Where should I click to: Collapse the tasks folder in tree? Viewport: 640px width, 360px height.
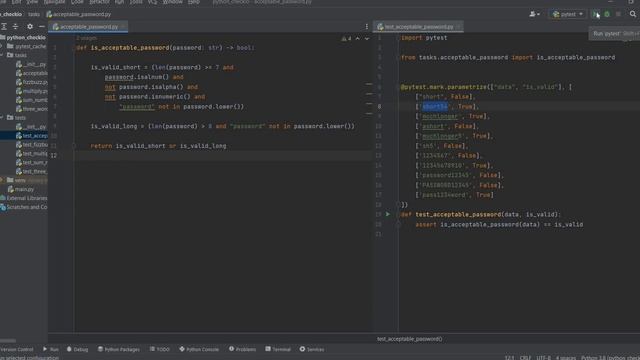click(x=2, y=55)
